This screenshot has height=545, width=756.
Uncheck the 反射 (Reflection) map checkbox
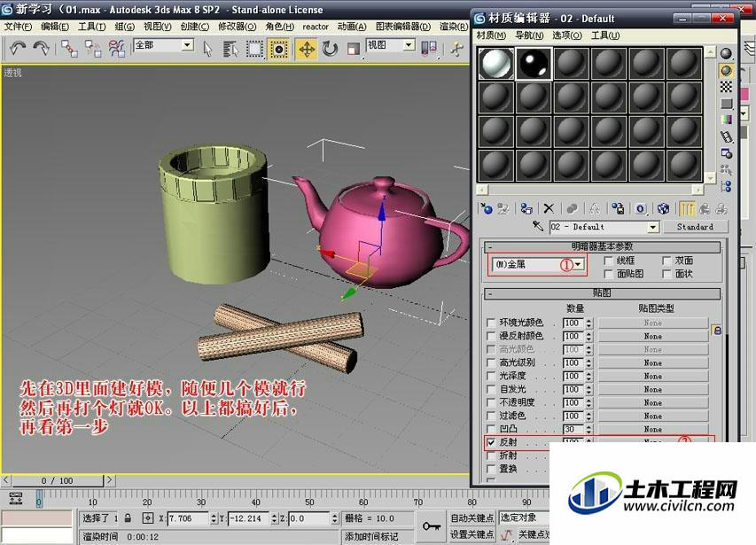(x=491, y=442)
